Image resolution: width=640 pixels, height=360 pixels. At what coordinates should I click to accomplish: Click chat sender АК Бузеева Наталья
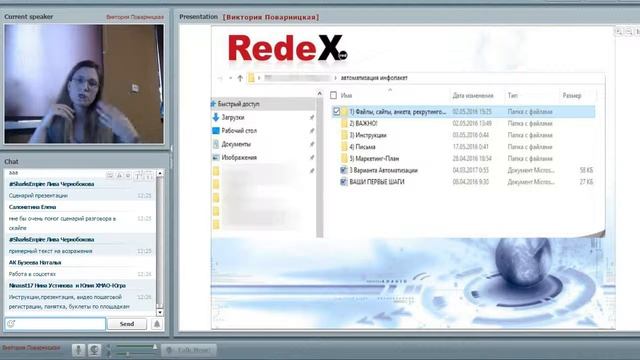click(x=35, y=262)
